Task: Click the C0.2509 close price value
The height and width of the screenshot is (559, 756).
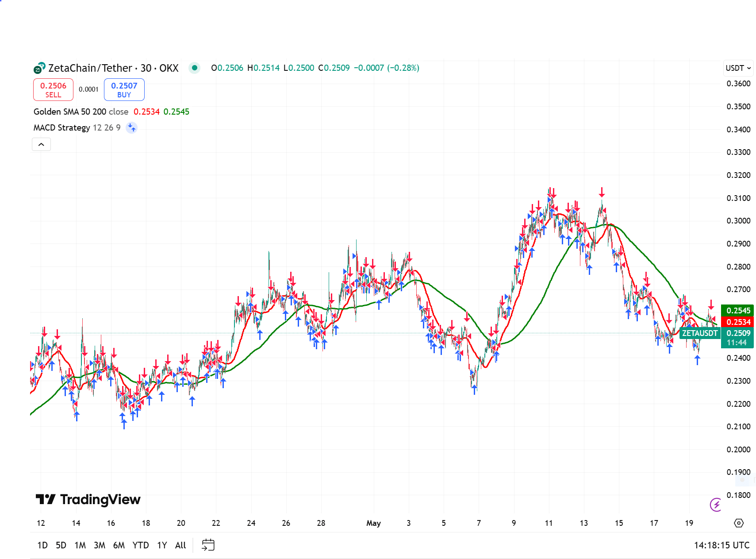Action: pos(334,68)
